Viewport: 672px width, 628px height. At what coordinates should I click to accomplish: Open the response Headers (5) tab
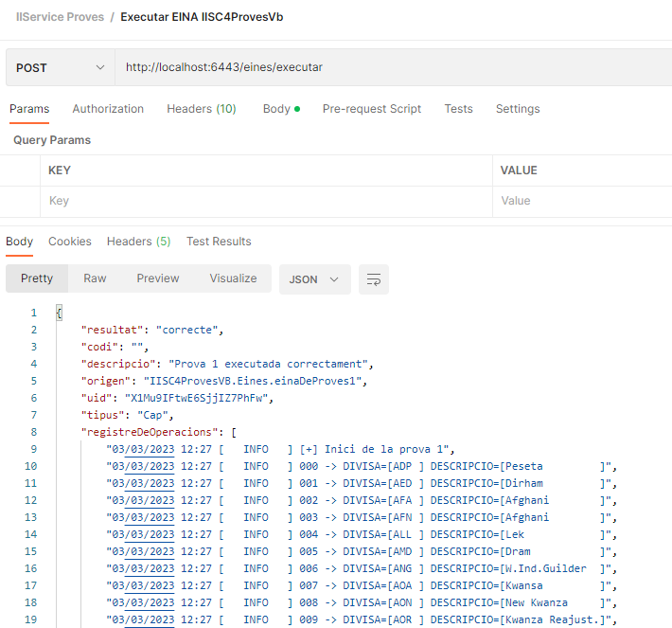tap(139, 242)
